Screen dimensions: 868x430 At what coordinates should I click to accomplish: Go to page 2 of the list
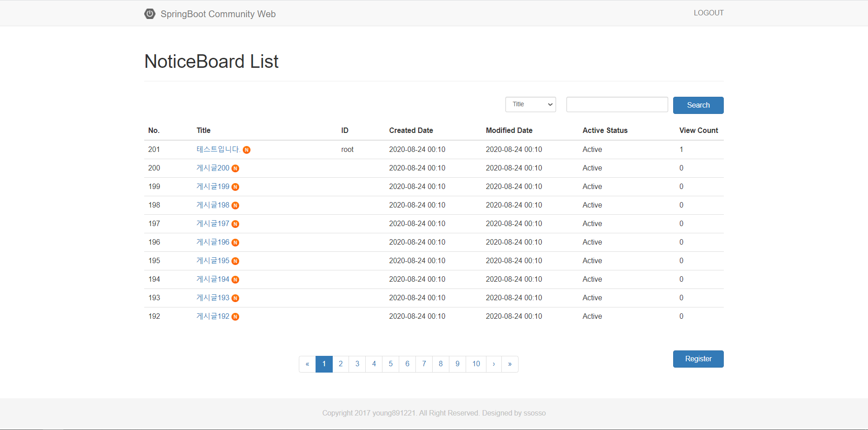tap(340, 364)
